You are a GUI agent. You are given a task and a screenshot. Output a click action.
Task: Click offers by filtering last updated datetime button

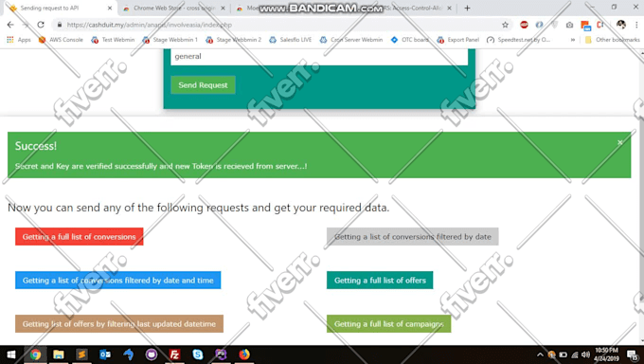tap(119, 323)
